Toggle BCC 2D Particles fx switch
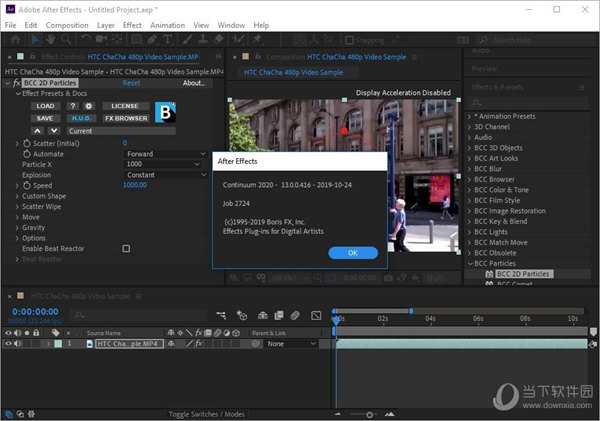 coord(17,83)
